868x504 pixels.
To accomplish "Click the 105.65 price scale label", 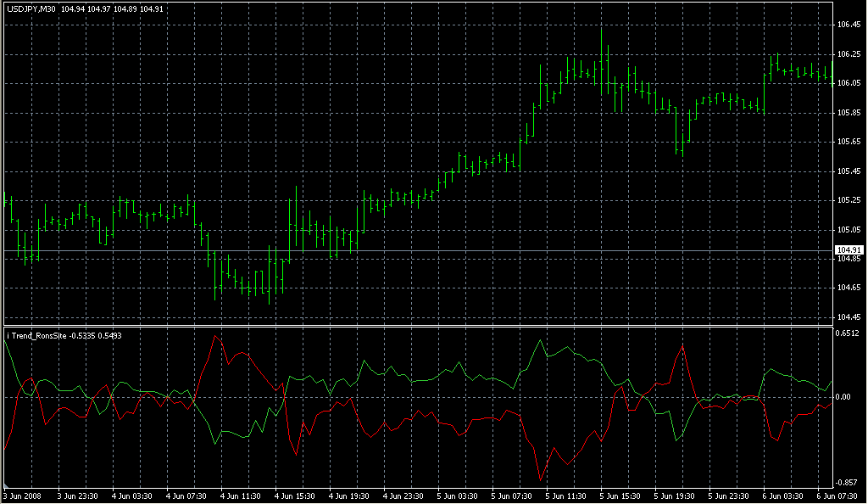I will 849,142.
